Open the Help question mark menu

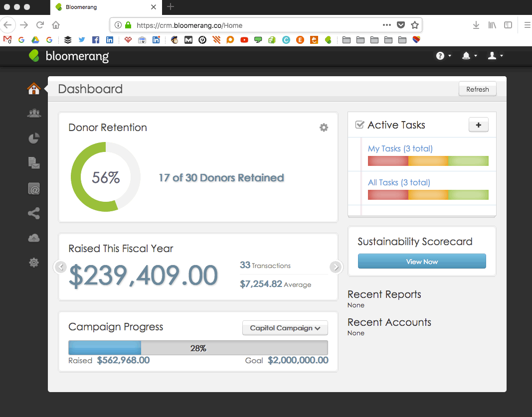click(x=443, y=56)
